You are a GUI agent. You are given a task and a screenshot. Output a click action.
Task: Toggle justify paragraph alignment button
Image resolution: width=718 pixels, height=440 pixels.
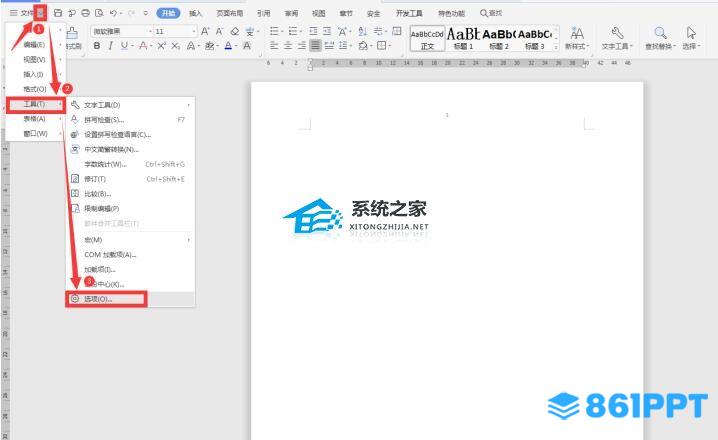pyautogui.click(x=315, y=46)
